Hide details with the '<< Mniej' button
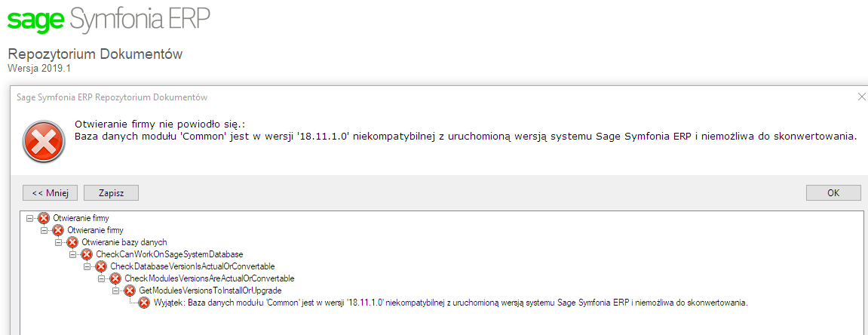Image resolution: width=868 pixels, height=335 pixels. [x=50, y=192]
